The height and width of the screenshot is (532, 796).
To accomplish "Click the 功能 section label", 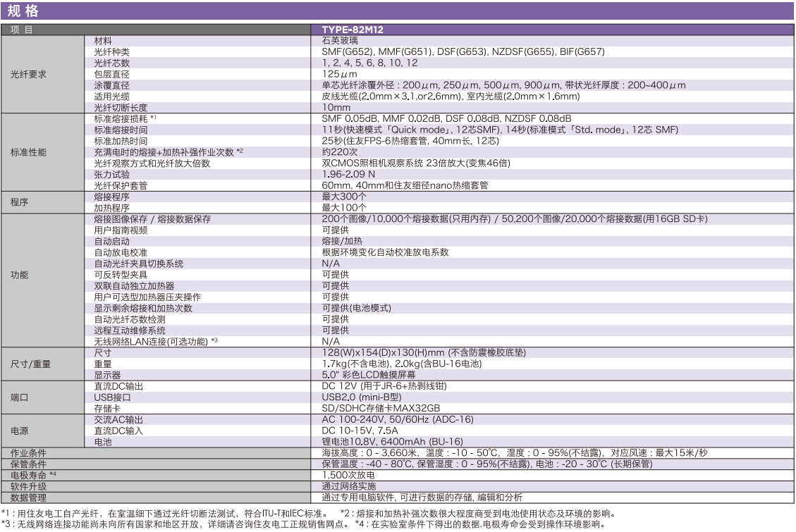I will [19, 274].
